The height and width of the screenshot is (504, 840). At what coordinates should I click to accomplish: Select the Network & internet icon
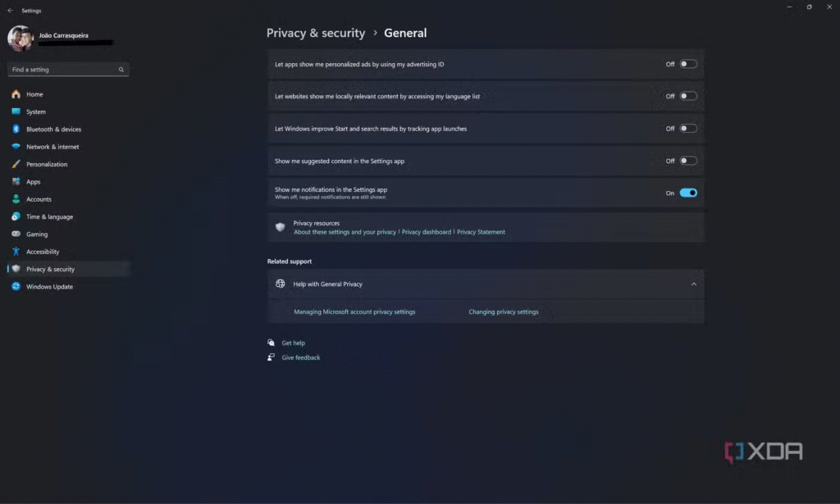tap(16, 147)
